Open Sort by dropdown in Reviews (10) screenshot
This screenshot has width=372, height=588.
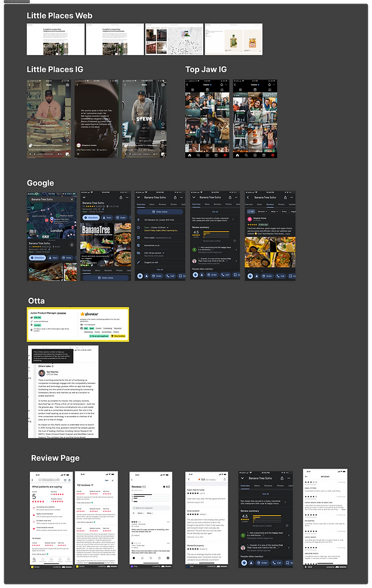pyautogui.click(x=139, y=513)
